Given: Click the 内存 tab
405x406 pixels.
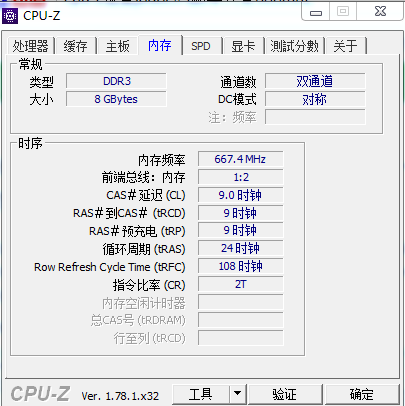Looking at the screenshot, I should pos(160,45).
